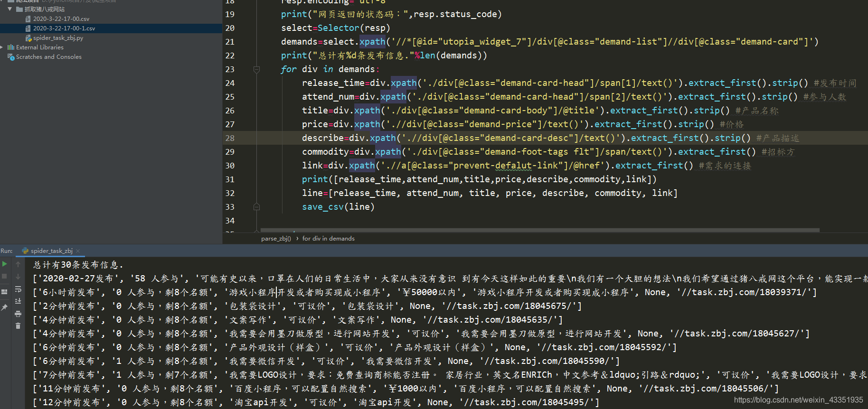Select 2020-3-22-17-00.csv in project tree
Viewport: 868px width, 409px height.
(x=61, y=19)
